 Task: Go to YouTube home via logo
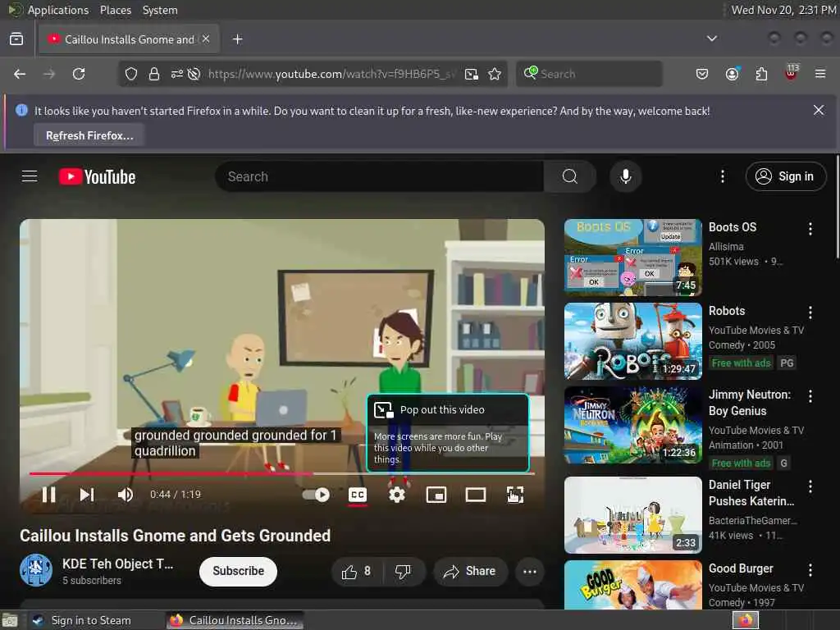tap(97, 177)
